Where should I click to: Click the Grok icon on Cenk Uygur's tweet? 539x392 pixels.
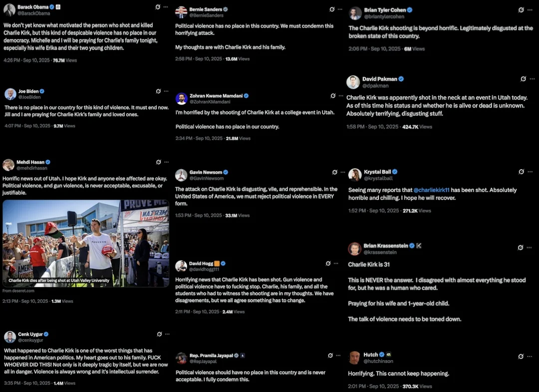[159, 334]
